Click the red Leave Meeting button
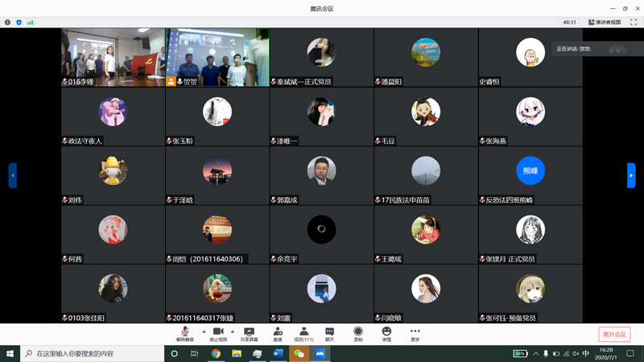 coord(614,334)
